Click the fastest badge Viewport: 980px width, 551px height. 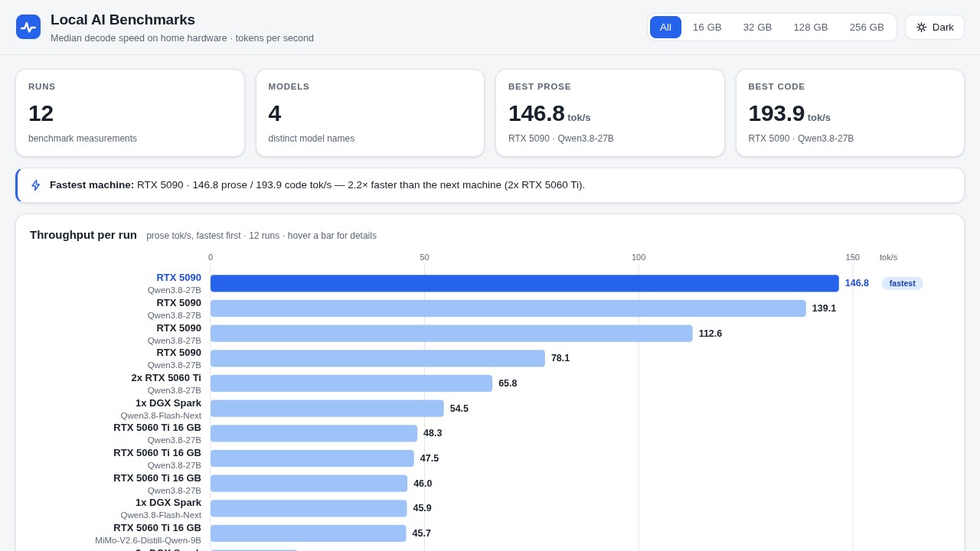pyautogui.click(x=902, y=283)
